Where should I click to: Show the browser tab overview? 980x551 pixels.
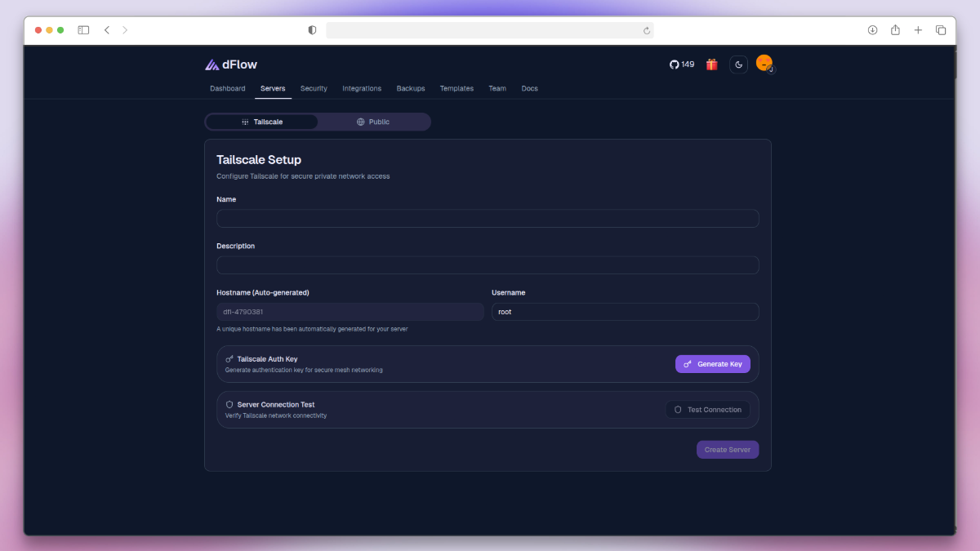point(941,30)
